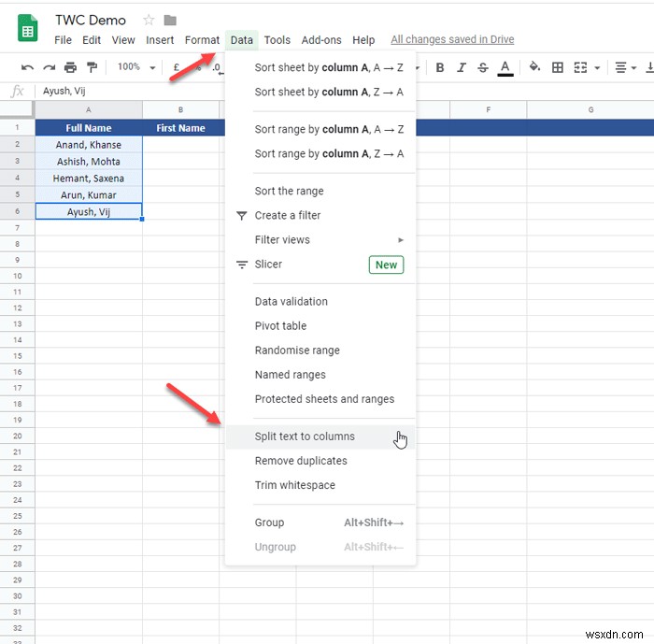Viewport: 654px width, 644px height.
Task: Open the Tools menu
Action: 277,40
